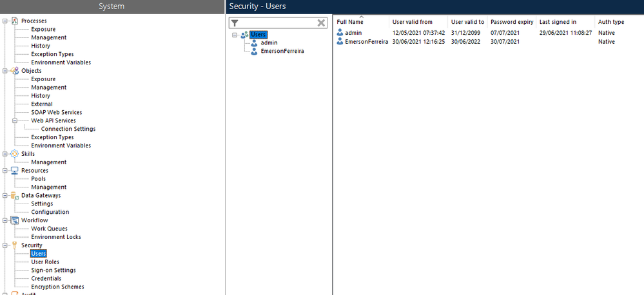Select Web API Services item

pos(54,120)
